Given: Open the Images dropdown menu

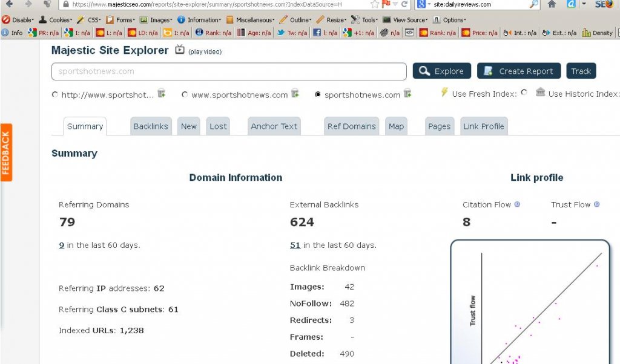Looking at the screenshot, I should tap(156, 20).
